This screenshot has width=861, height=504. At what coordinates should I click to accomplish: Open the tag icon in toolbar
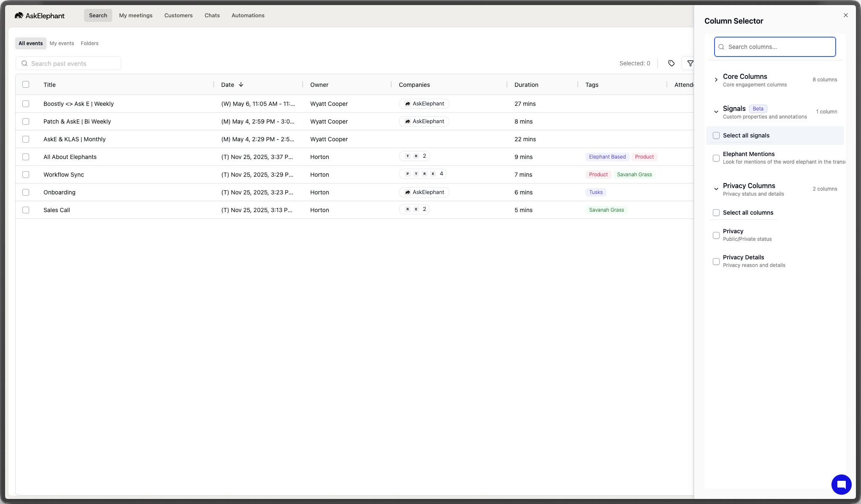point(671,63)
